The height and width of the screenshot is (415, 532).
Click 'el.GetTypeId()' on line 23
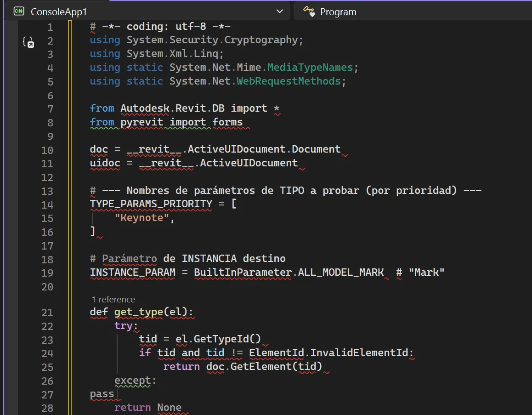pyautogui.click(x=218, y=339)
